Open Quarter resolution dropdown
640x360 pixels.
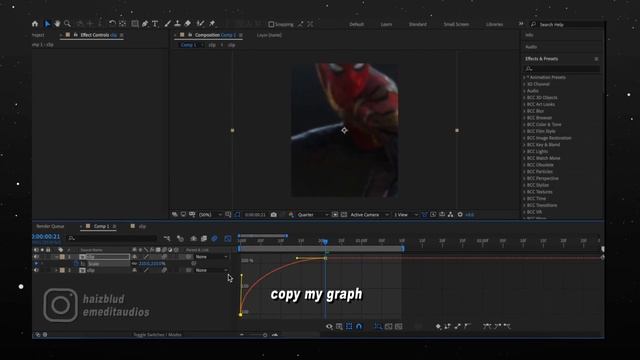313,215
